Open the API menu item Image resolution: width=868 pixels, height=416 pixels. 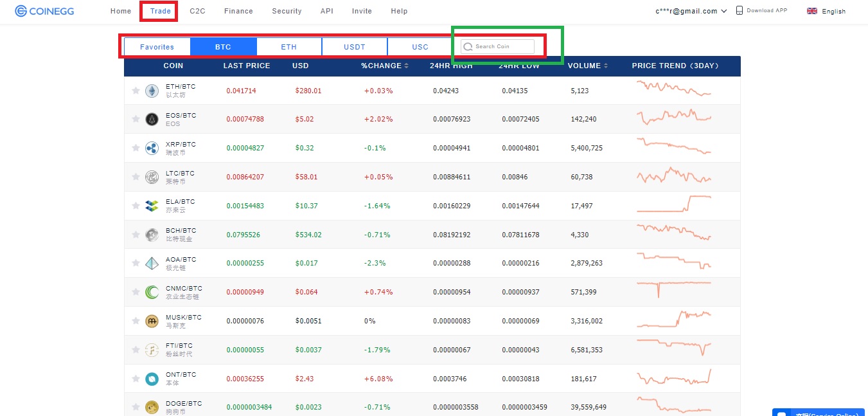click(326, 11)
